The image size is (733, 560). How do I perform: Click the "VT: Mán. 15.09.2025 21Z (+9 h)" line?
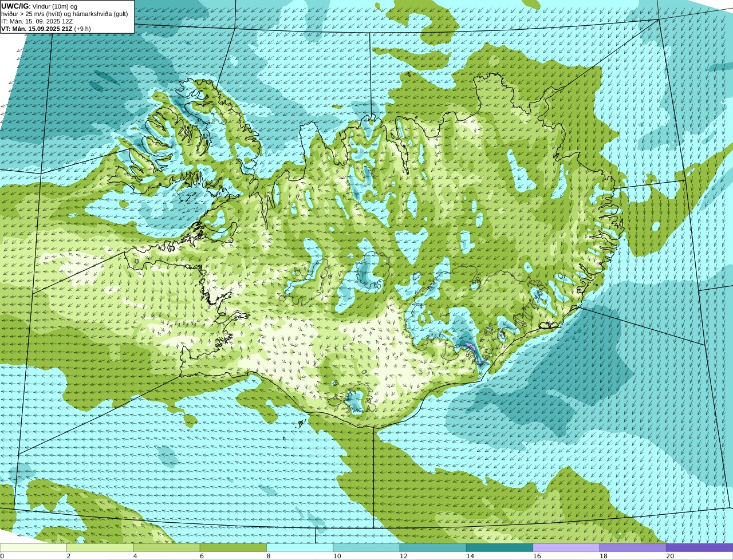point(46,29)
